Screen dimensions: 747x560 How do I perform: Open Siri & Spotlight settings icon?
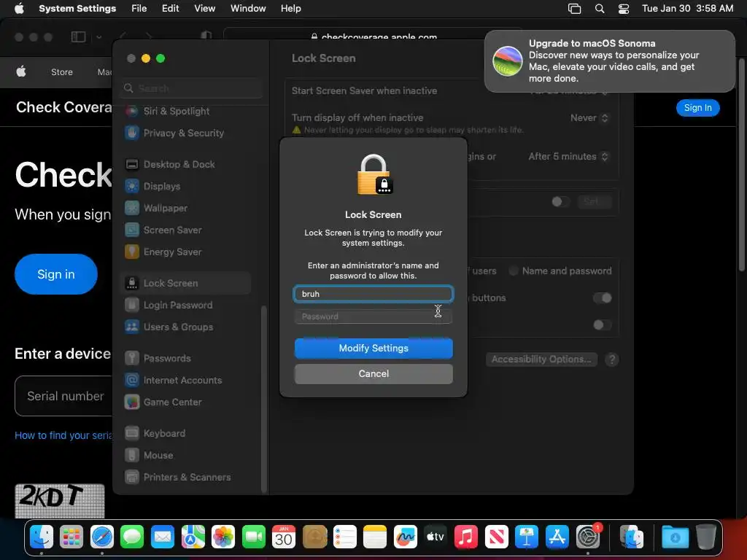tap(132, 111)
